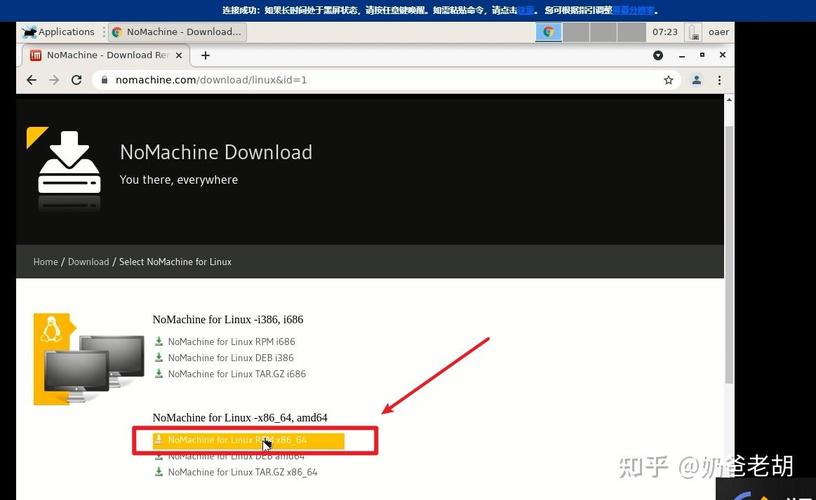Click the padlock site info icon
The image size is (816, 500).
click(x=105, y=80)
